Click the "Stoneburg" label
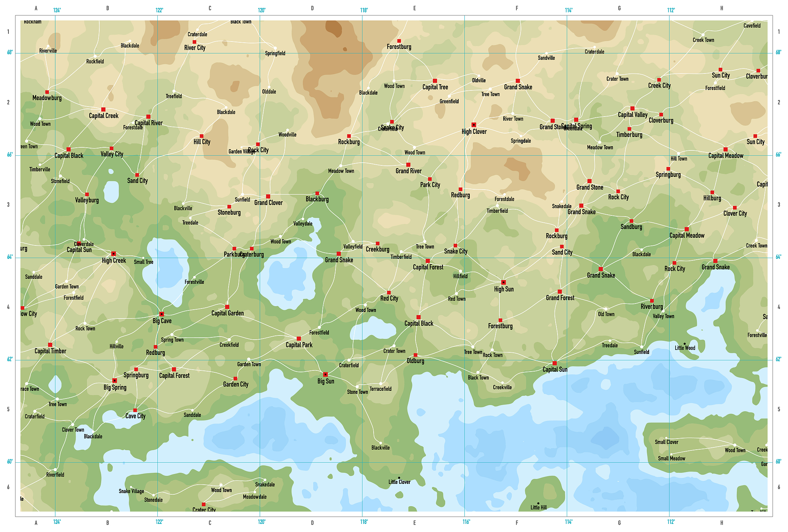788x532 pixels. tap(229, 212)
